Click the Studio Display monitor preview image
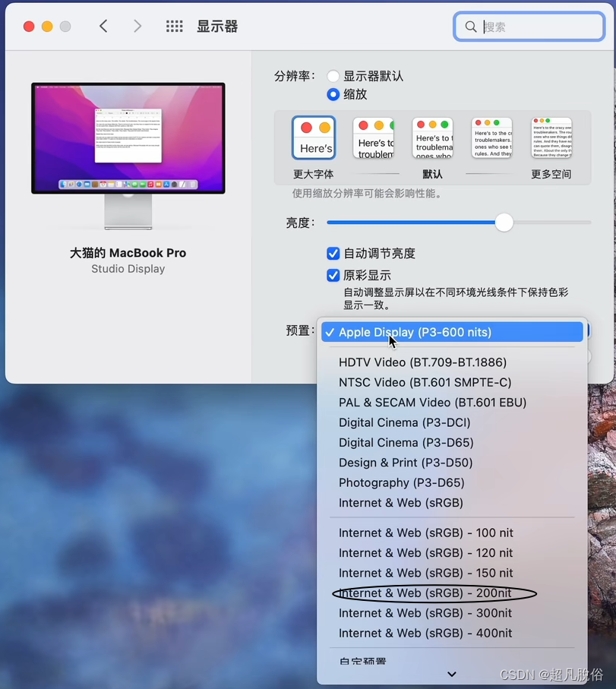This screenshot has height=689, width=616. 128,156
